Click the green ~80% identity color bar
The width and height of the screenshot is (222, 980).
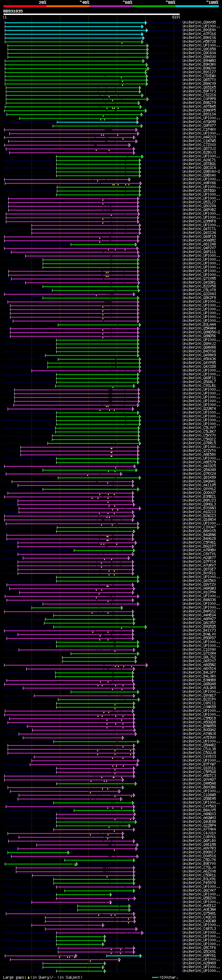point(154,6)
